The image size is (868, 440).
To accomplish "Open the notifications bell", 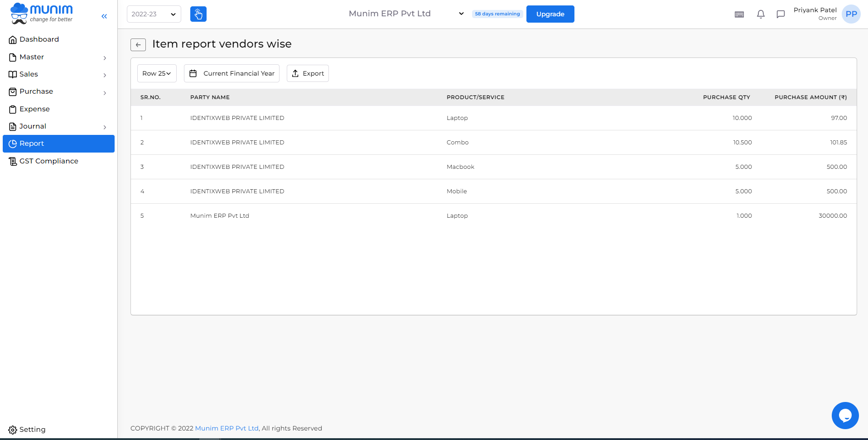I will point(761,14).
